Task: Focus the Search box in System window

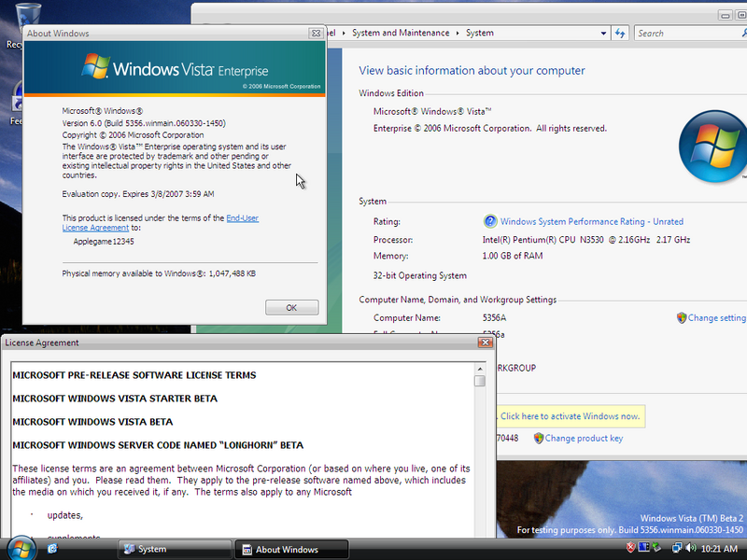Action: 688,34
